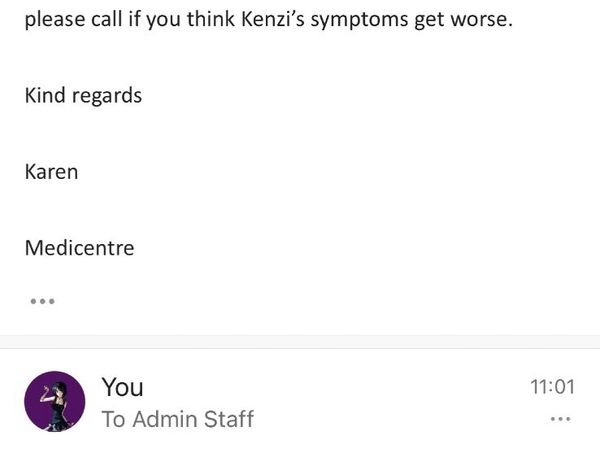The width and height of the screenshot is (600, 450).
Task: Open the sender name "You"
Action: pos(122,387)
